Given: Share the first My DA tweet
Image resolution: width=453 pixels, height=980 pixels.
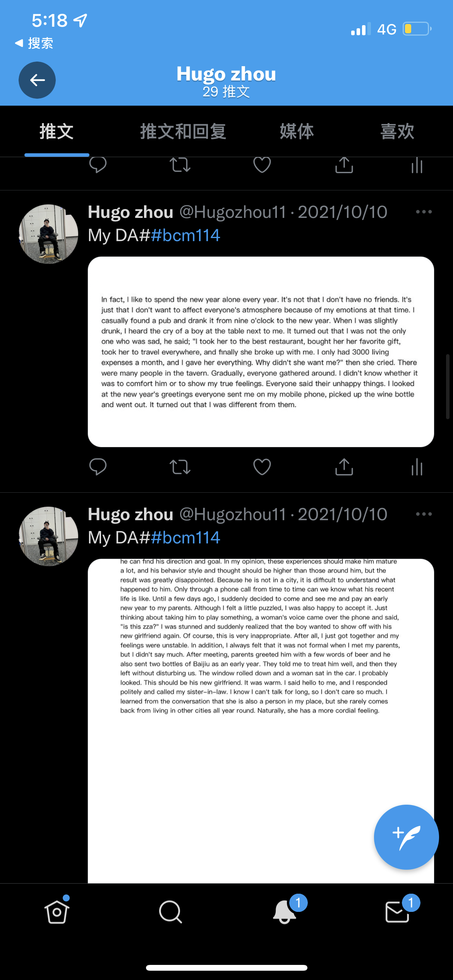Looking at the screenshot, I should coord(344,467).
